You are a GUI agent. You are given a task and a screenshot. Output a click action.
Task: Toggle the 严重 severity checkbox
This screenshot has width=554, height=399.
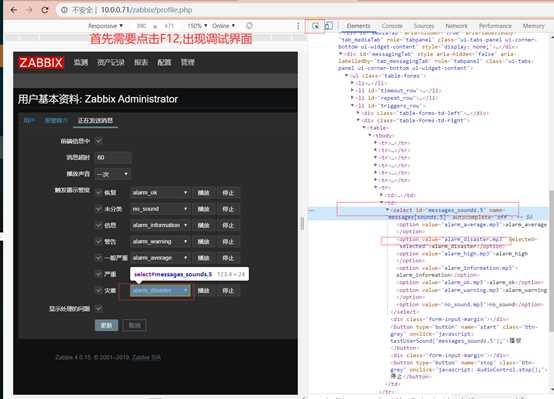pos(99,274)
